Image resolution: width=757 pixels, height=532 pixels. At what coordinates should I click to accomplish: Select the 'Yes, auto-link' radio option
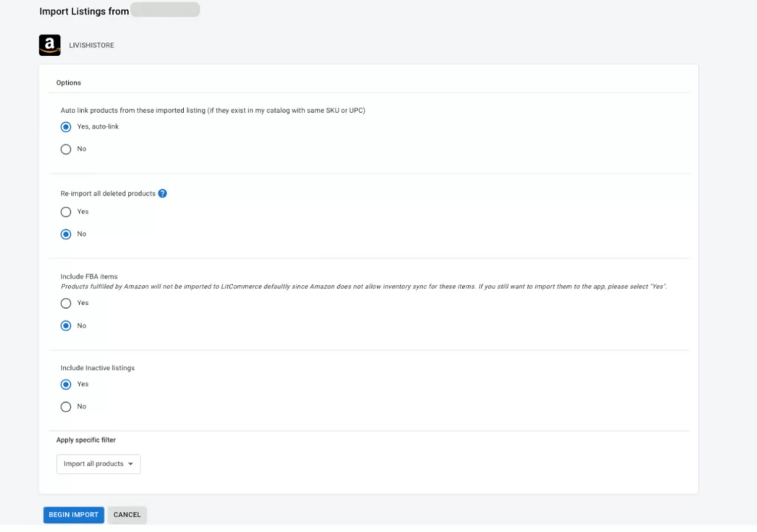pyautogui.click(x=67, y=126)
